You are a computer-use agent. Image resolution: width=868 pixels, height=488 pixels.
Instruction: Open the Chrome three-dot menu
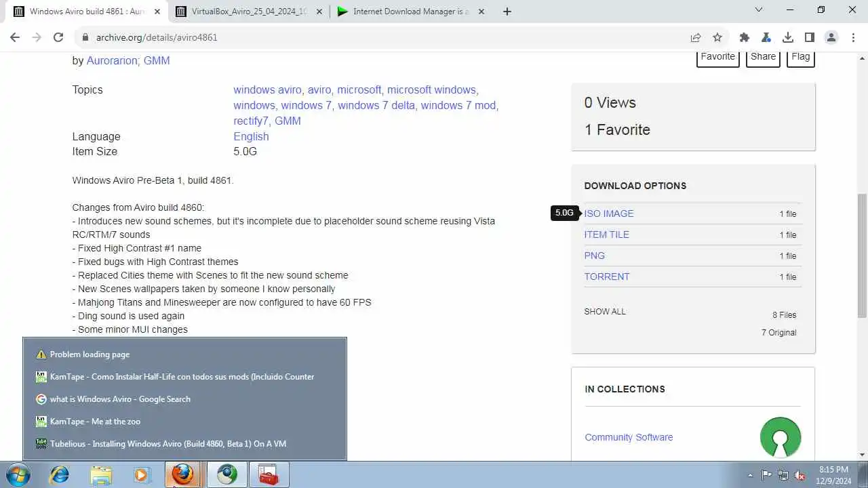853,37
